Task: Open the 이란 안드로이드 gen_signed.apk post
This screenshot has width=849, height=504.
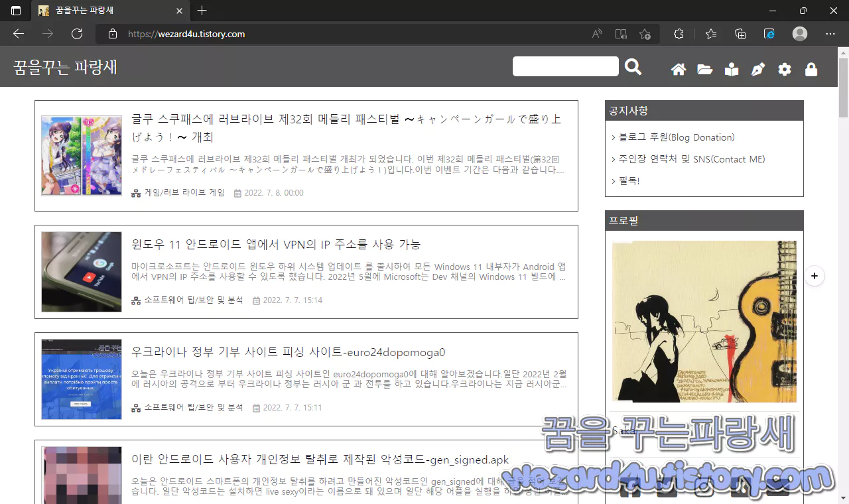Action: (x=320, y=460)
